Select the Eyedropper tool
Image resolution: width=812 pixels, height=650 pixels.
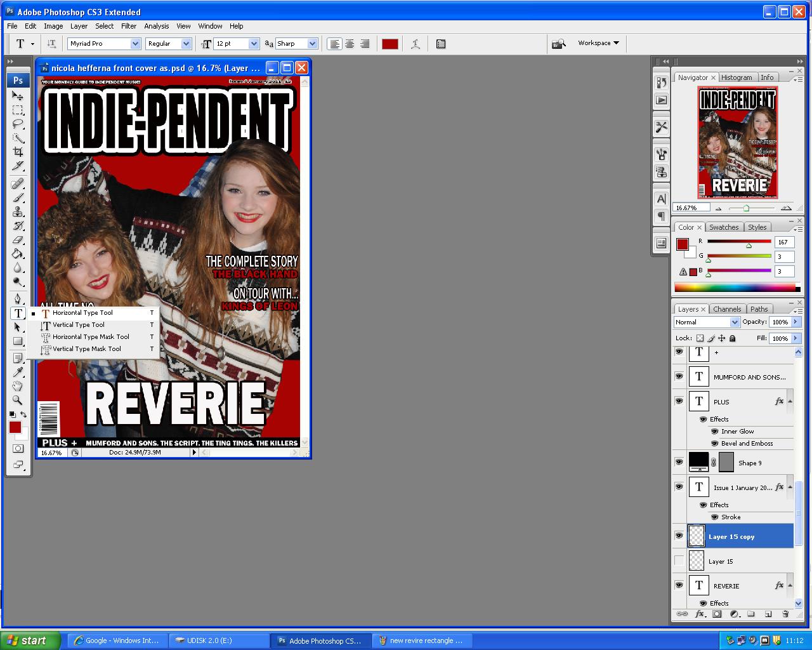[18, 372]
